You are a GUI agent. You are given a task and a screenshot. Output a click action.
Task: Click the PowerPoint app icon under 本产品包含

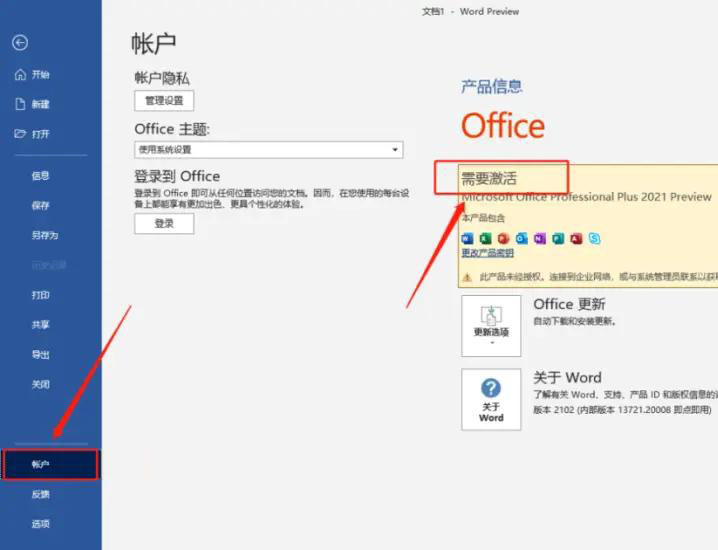[504, 239]
